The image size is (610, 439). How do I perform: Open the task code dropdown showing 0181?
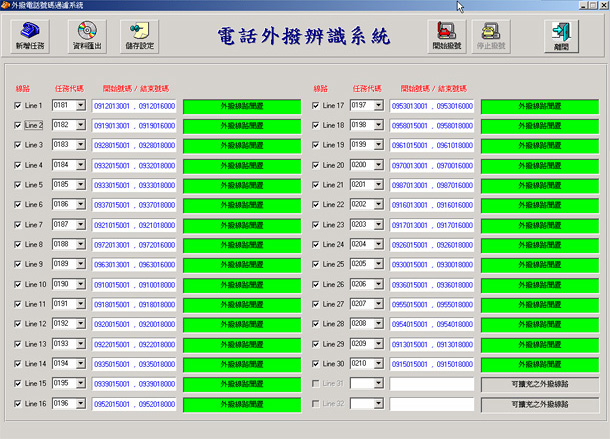[x=81, y=105]
